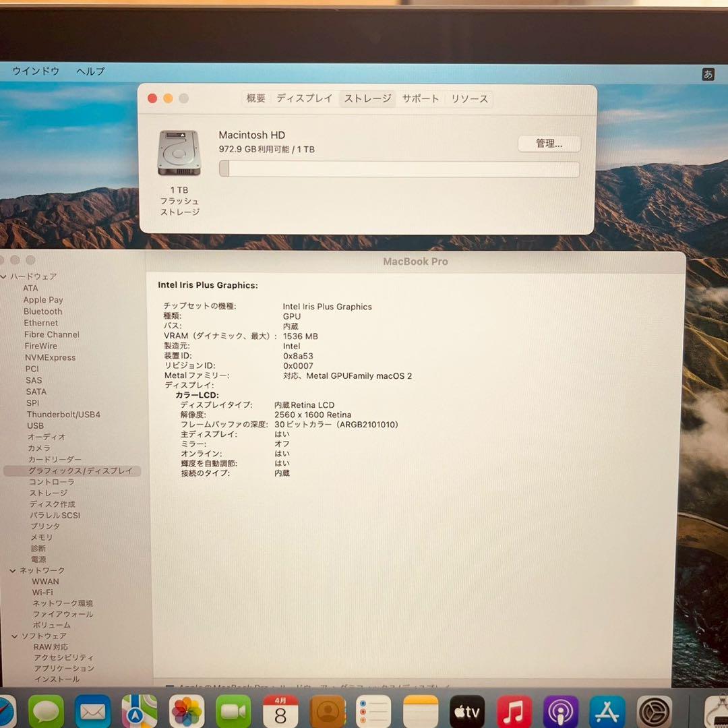This screenshot has height=728, width=728.
Task: Select パラレルSCSI in the sidebar
Action: [x=55, y=516]
